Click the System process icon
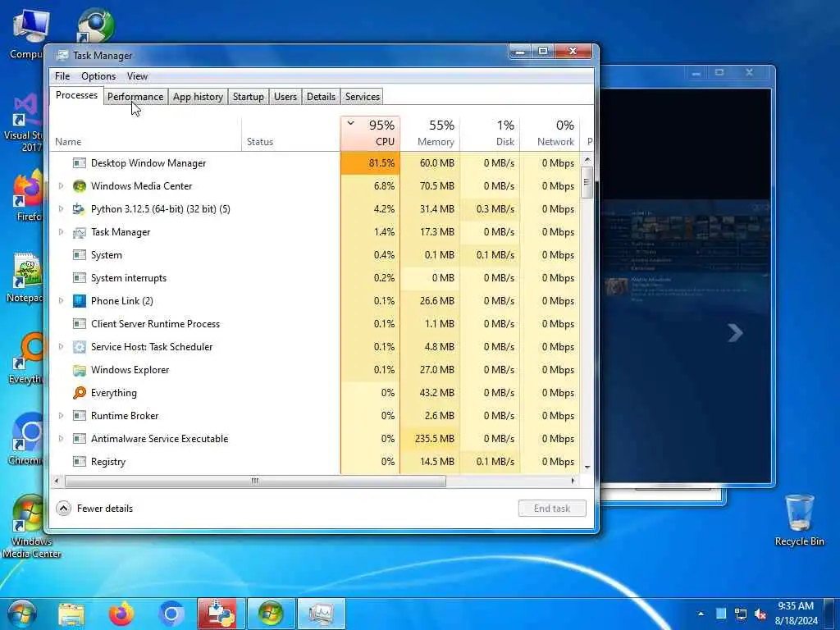 (x=80, y=255)
